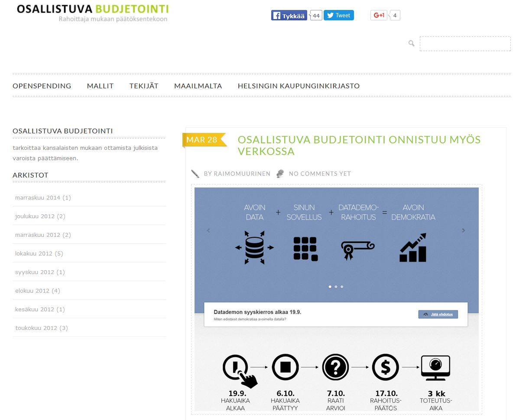Click the Rahoituspäätös dollar icon
Viewport: 516px width, 420px height.
tap(385, 367)
